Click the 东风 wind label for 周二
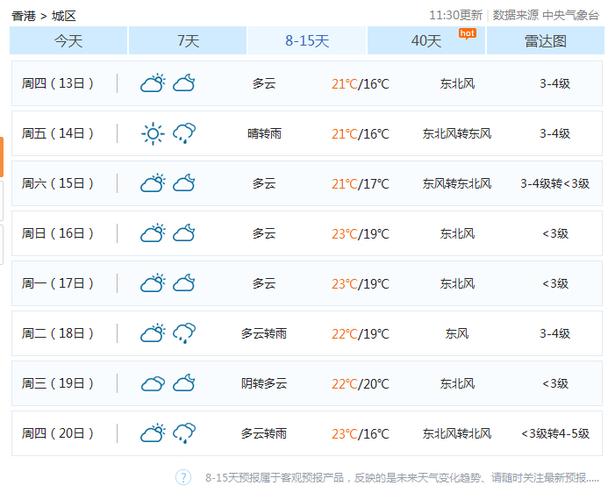 pyautogui.click(x=457, y=334)
